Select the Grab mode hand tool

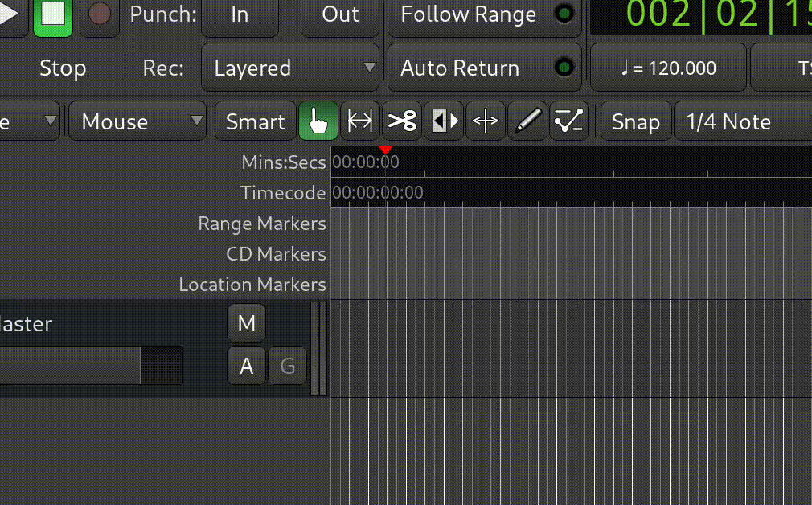(x=318, y=122)
